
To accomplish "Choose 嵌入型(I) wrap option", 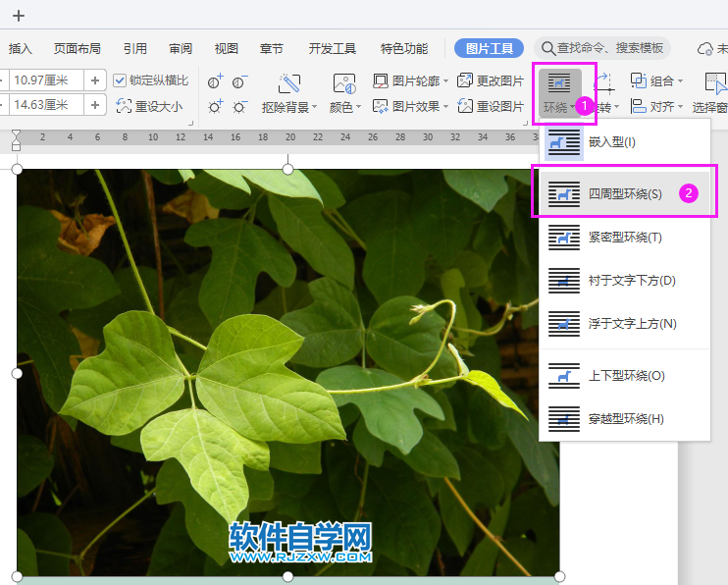I will point(625,142).
